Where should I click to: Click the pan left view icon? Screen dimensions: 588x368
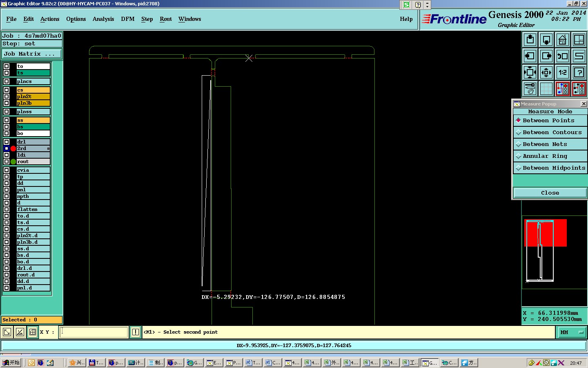tap(530, 56)
